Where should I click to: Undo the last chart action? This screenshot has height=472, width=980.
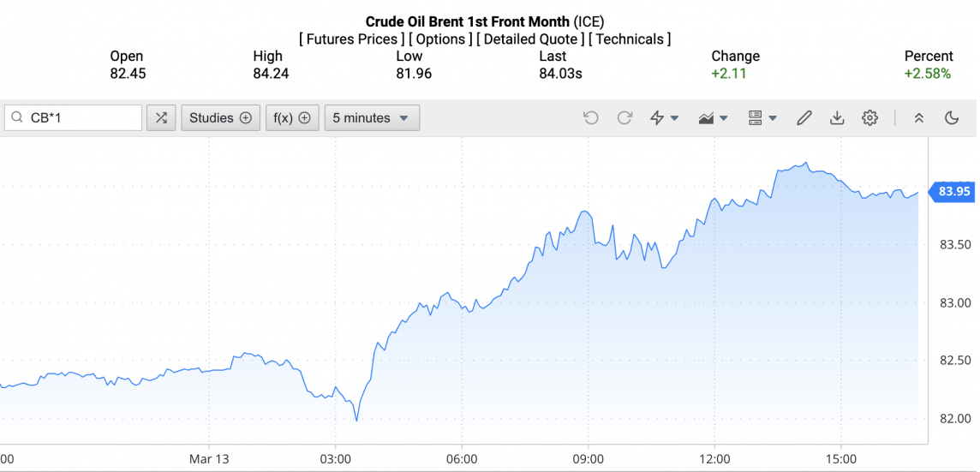pos(590,118)
